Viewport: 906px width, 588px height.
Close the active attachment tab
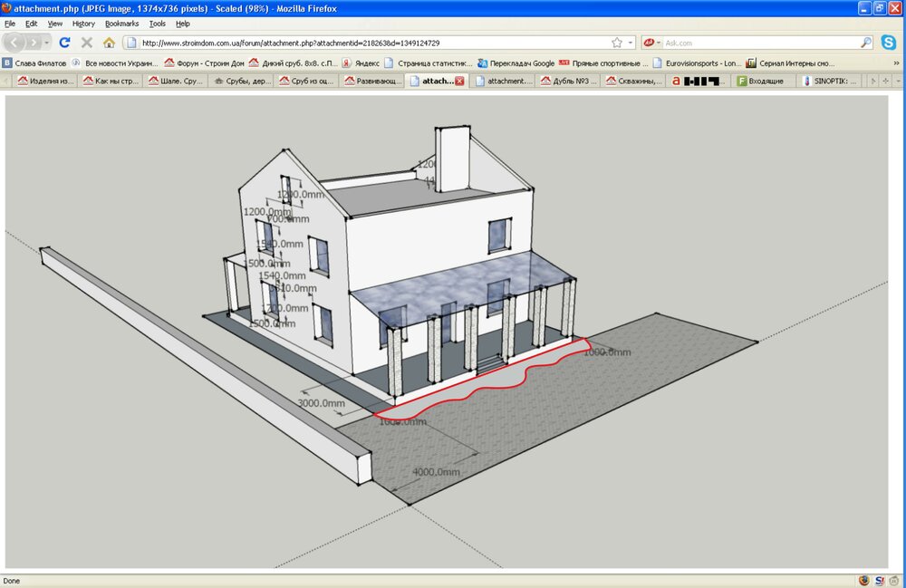tap(459, 81)
